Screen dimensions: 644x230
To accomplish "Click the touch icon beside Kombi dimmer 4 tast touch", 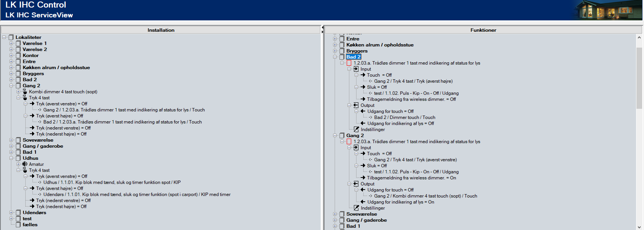I will [x=25, y=92].
